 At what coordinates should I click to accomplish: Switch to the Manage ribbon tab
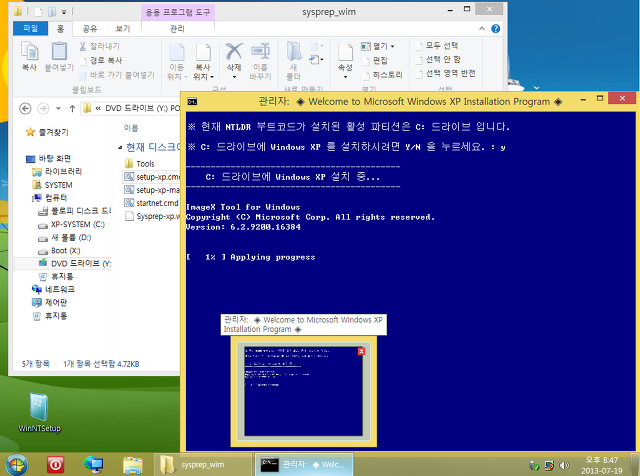coord(177,28)
